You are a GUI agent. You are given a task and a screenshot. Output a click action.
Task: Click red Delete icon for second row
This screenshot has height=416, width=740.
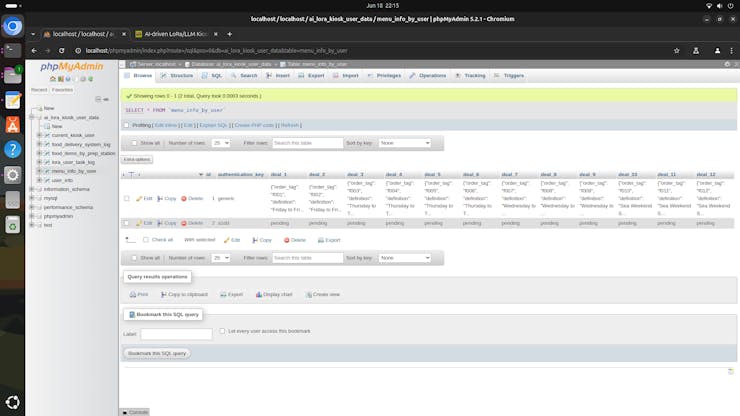pyautogui.click(x=184, y=223)
